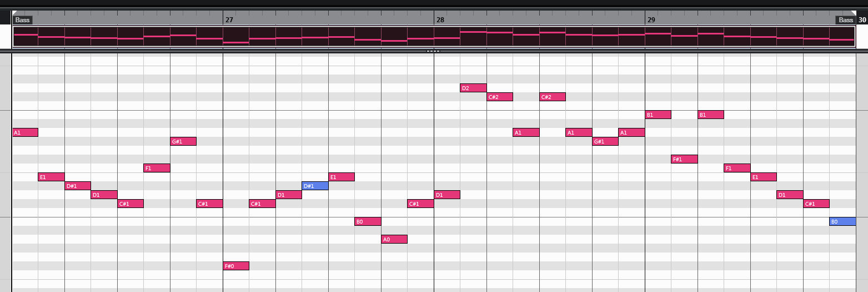Click the Bass label at the part start

click(23, 20)
